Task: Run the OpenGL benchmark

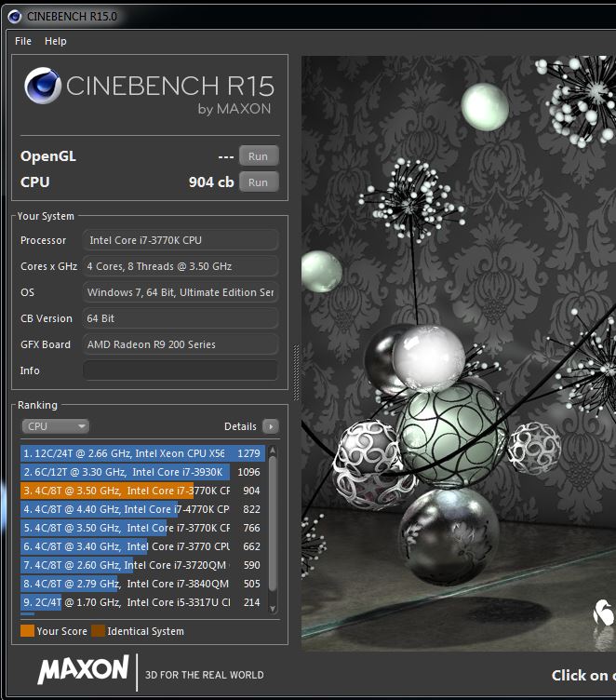Action: point(259,156)
